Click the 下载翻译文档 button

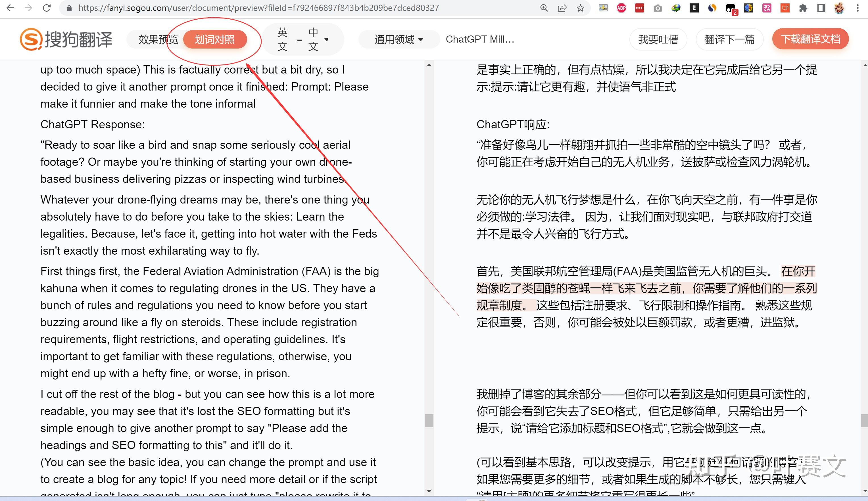tap(810, 39)
